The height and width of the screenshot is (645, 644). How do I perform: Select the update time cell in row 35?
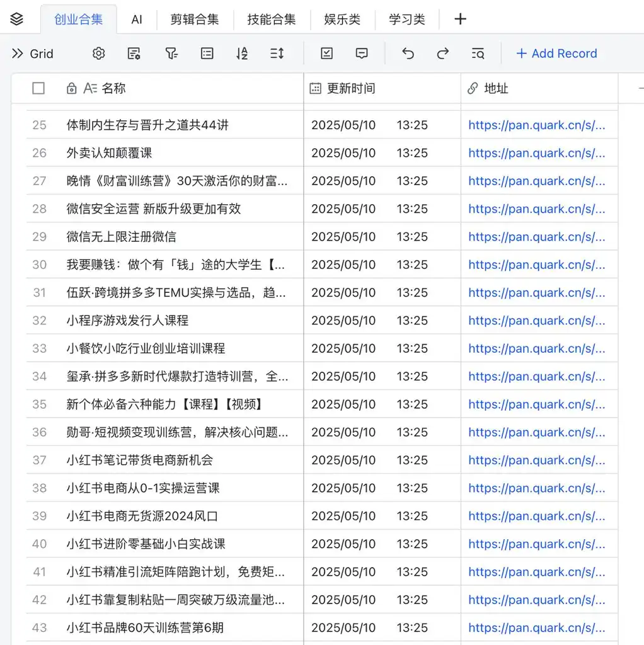[382, 404]
